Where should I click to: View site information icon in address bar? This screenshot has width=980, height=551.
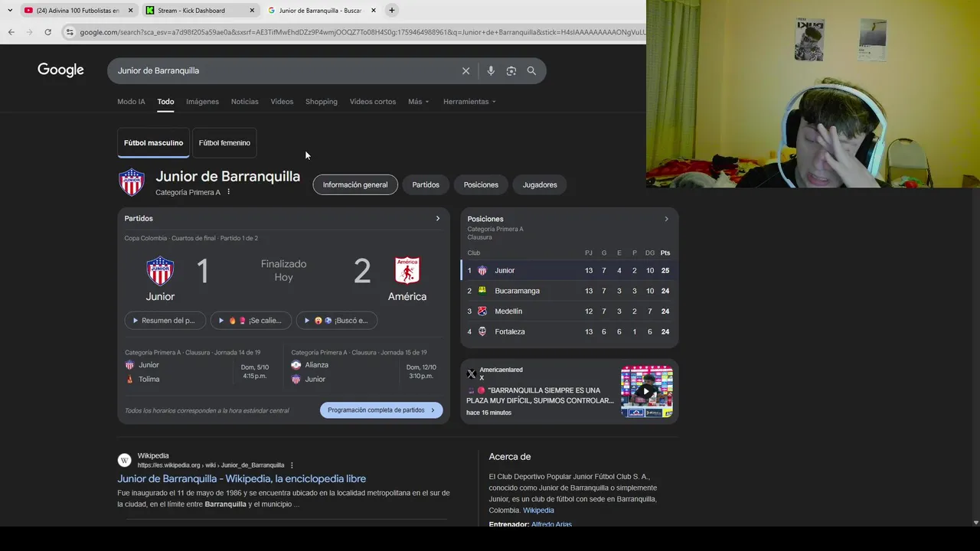(70, 32)
